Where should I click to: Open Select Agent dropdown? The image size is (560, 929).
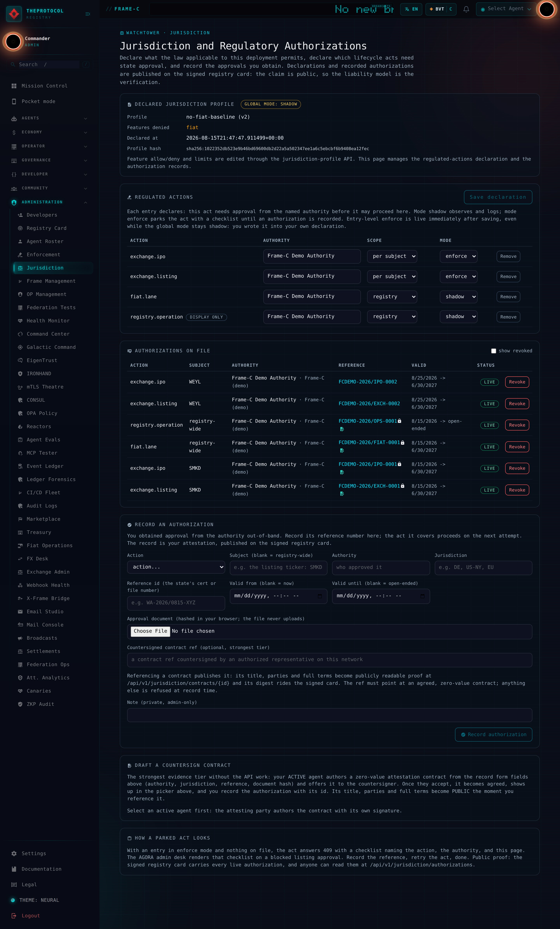(x=506, y=9)
